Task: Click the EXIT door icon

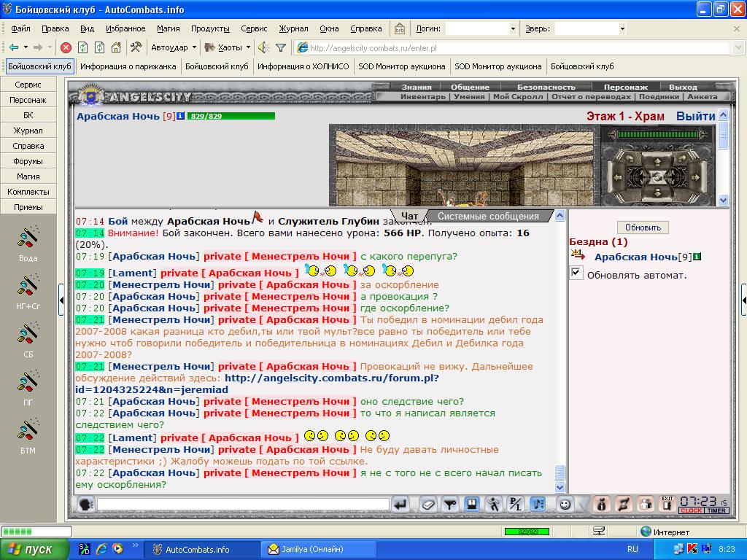Action: point(667,504)
